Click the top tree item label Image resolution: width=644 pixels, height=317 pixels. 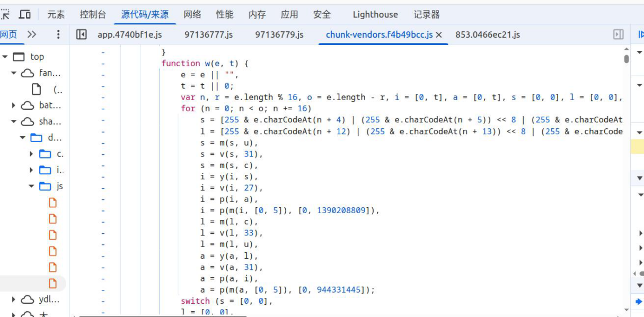(x=37, y=57)
